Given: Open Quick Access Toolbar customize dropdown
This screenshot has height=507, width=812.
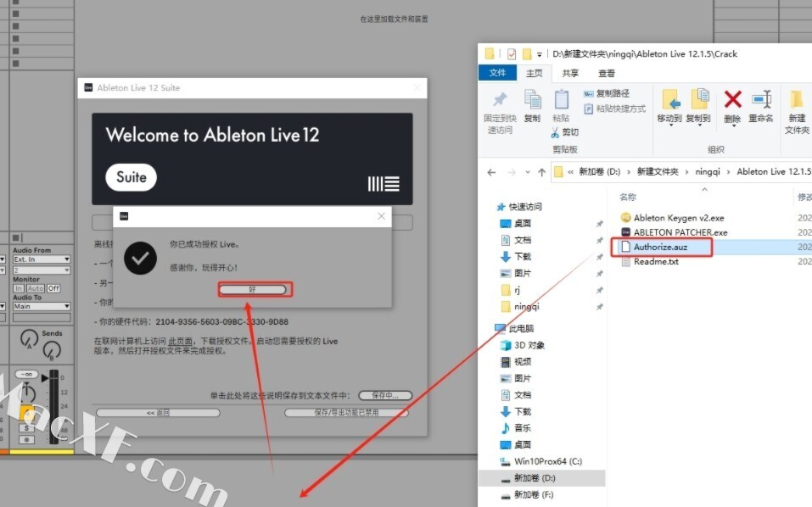Looking at the screenshot, I should (x=539, y=54).
